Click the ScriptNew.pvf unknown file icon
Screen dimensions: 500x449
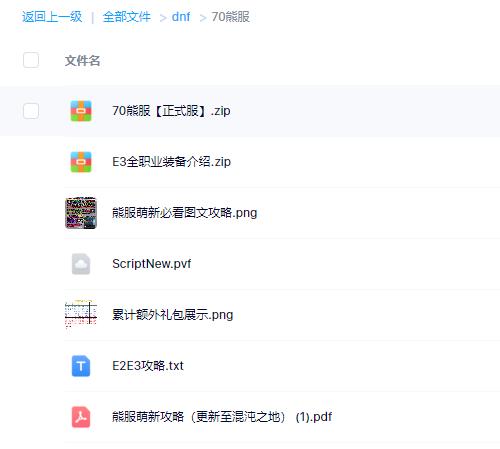(81, 264)
